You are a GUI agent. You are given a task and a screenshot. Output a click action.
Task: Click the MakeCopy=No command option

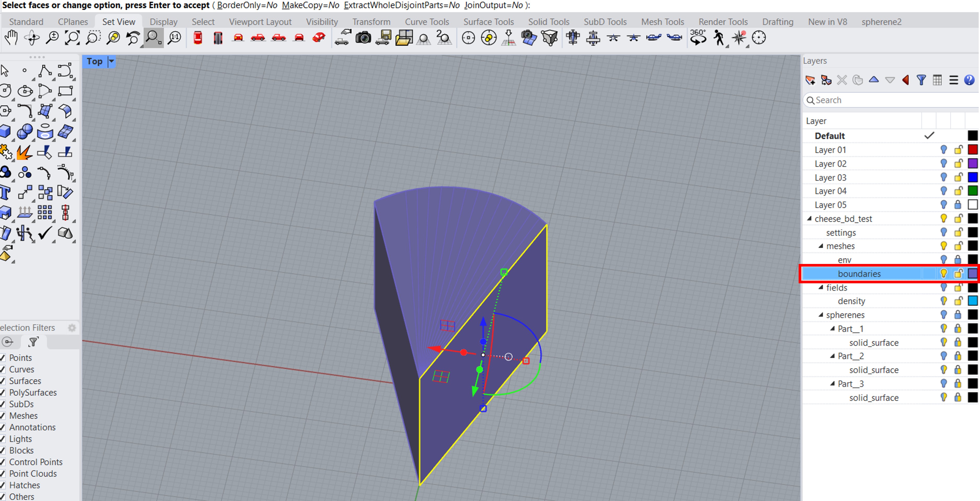pos(310,5)
